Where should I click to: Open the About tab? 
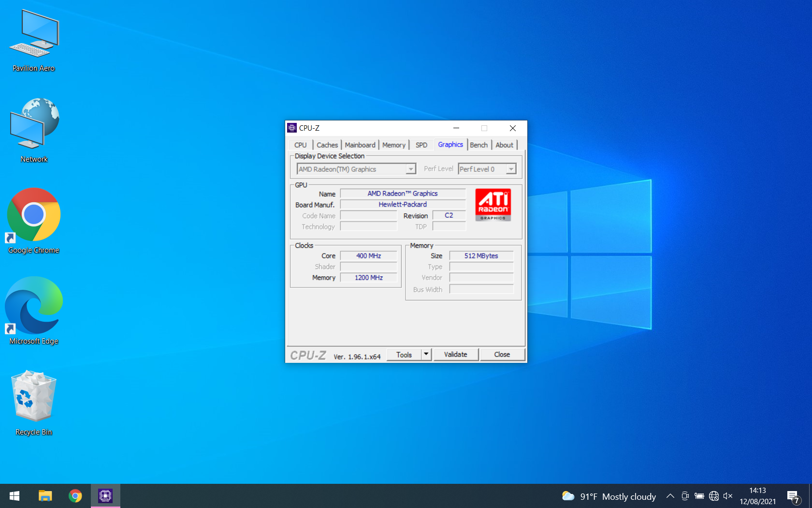505,145
